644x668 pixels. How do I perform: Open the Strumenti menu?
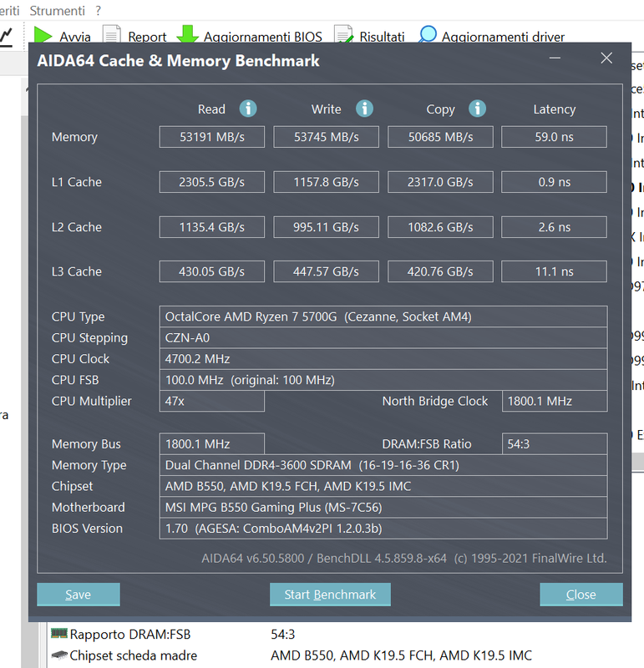(x=57, y=11)
